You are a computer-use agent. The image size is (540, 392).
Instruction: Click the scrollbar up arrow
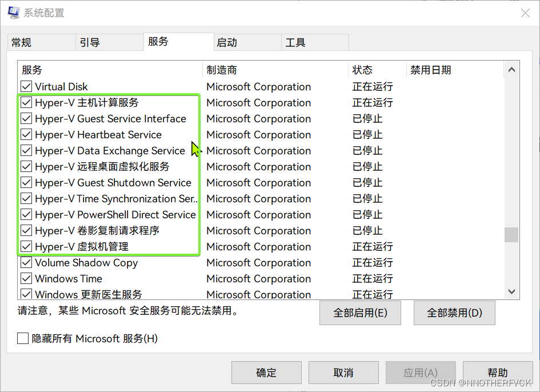click(x=512, y=70)
